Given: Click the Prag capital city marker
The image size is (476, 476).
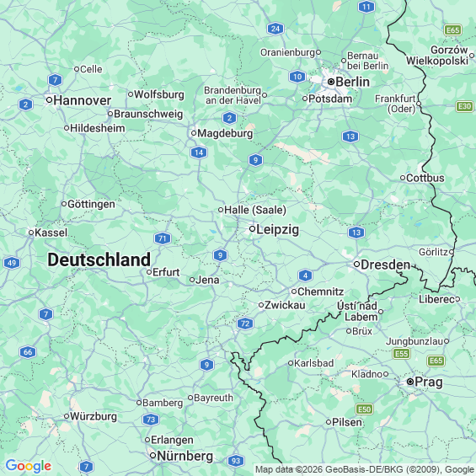Looking at the screenshot, I should [410, 382].
